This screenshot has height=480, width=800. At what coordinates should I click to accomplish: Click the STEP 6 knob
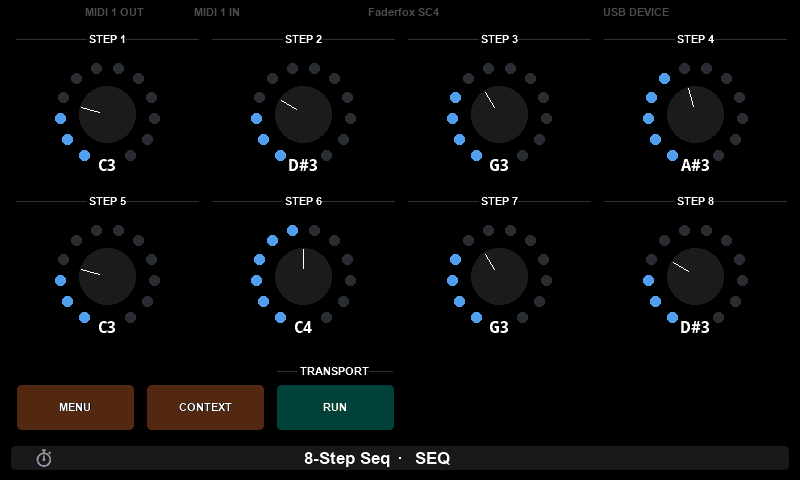click(x=303, y=276)
